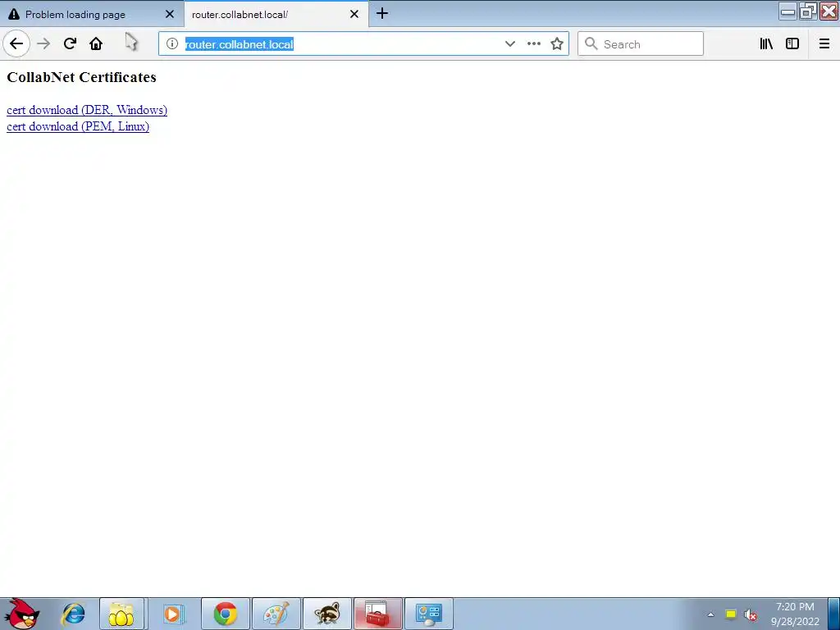Open the control panel taskbar icon

(x=428, y=614)
